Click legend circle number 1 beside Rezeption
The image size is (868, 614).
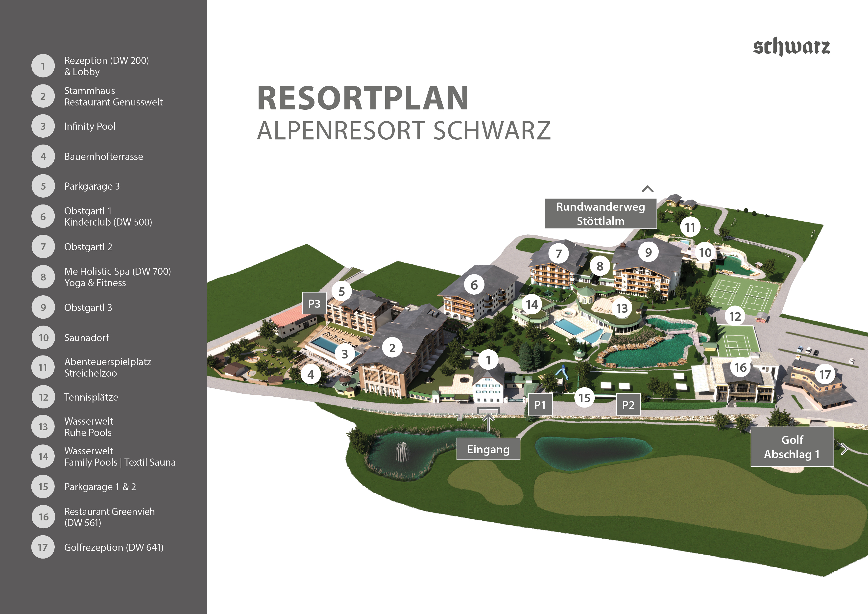(43, 66)
